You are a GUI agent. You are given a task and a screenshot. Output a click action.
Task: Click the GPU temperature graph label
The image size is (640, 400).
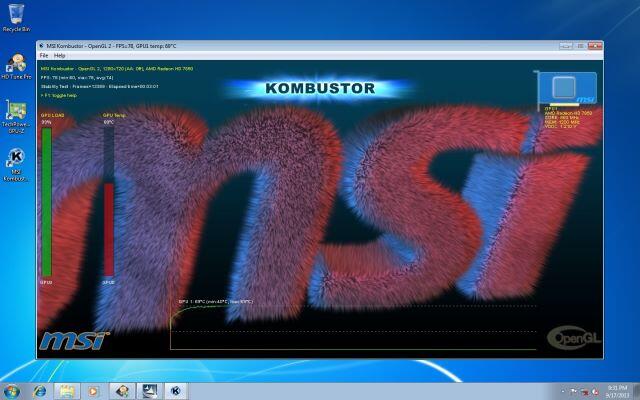[x=216, y=302]
